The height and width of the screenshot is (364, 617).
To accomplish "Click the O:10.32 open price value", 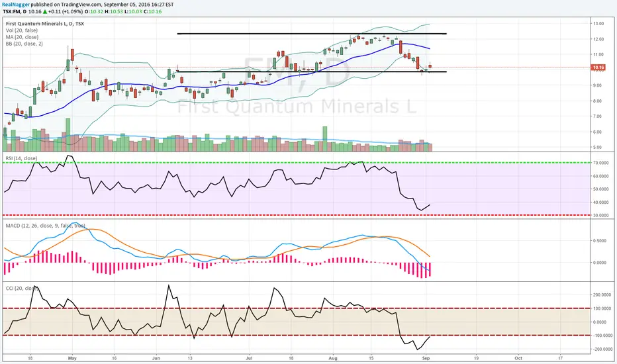I will pos(94,12).
